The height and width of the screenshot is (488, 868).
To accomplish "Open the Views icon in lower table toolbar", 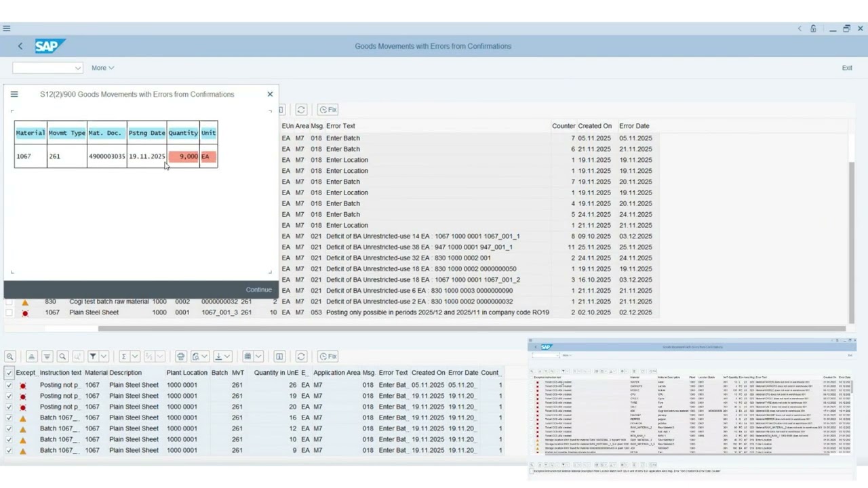I will pos(195,357).
